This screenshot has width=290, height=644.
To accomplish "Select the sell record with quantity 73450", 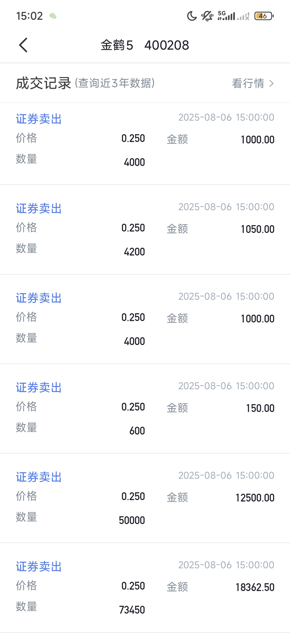I will point(145,587).
